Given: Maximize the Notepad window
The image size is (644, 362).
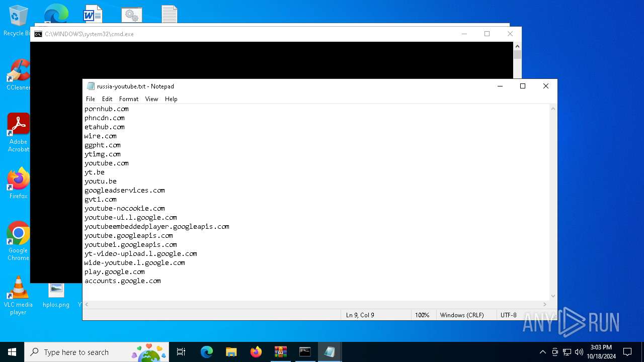Looking at the screenshot, I should tap(523, 86).
